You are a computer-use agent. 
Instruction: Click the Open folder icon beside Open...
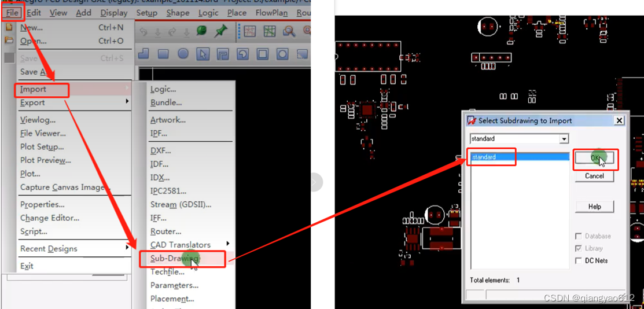tap(9, 41)
